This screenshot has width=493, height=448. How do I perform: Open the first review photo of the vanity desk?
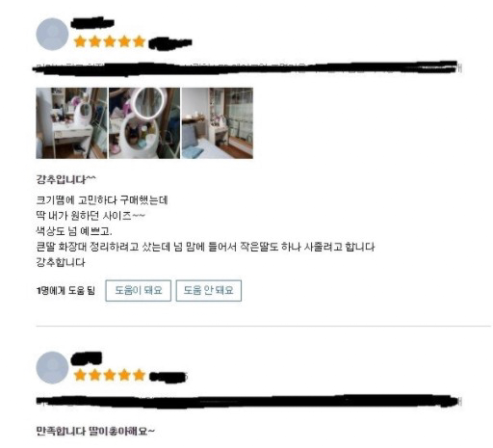[71, 123]
